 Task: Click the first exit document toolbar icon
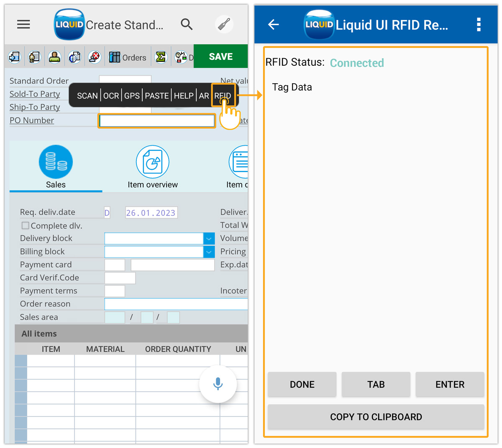14,56
